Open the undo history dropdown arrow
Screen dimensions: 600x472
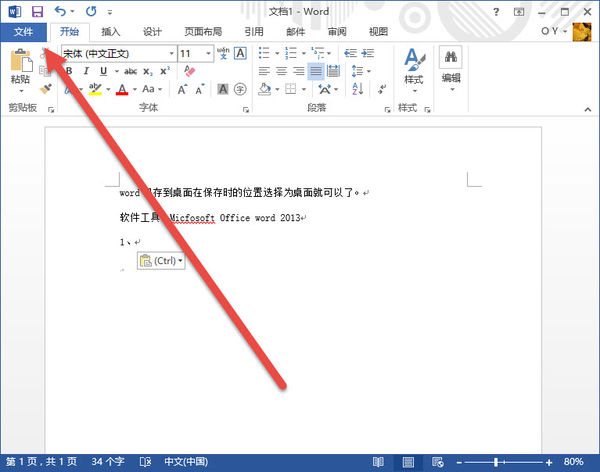coord(72,12)
